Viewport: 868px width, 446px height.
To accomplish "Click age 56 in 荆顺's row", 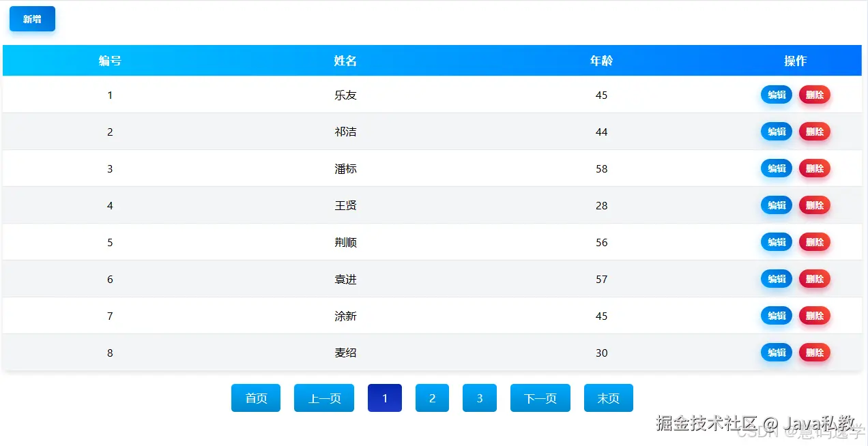I will (x=601, y=243).
